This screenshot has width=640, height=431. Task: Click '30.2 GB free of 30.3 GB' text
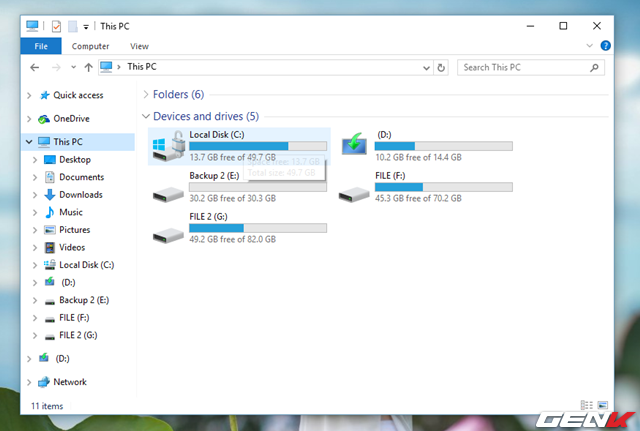tap(233, 198)
